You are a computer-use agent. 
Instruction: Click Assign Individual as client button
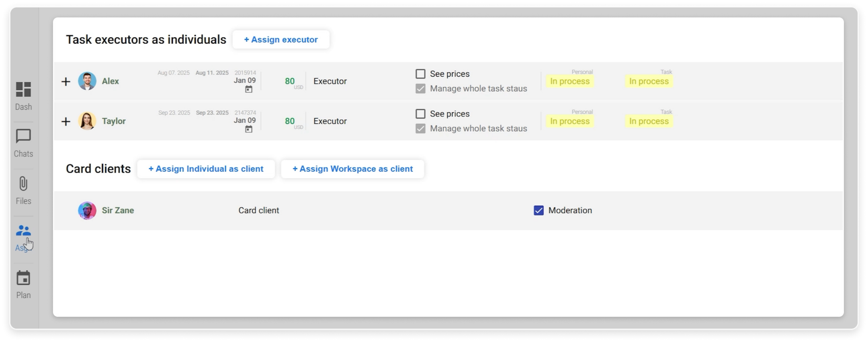click(x=206, y=169)
